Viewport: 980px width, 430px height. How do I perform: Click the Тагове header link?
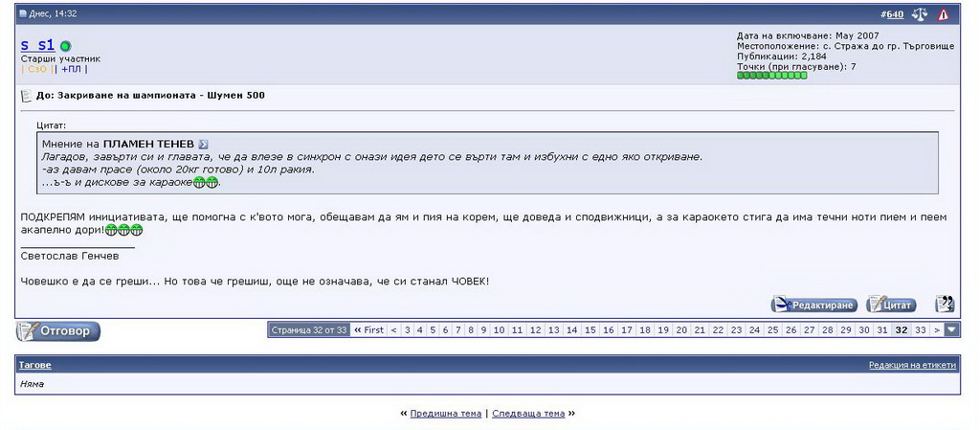coord(35,365)
